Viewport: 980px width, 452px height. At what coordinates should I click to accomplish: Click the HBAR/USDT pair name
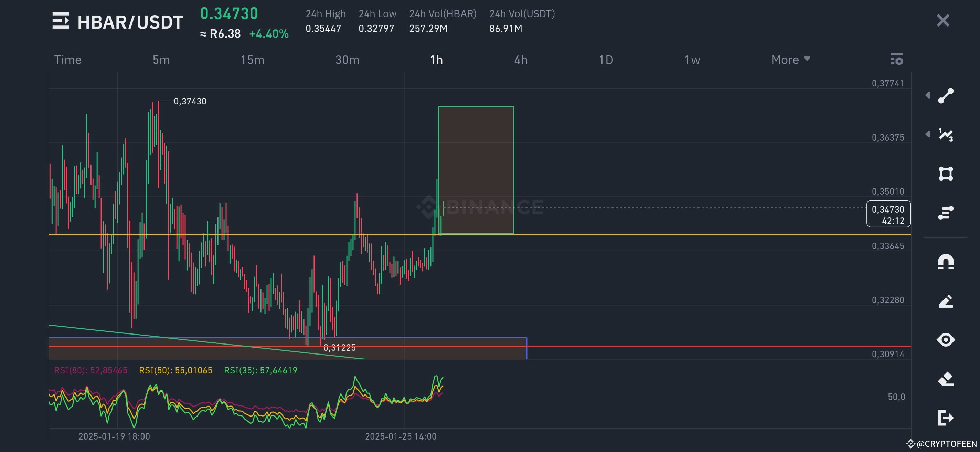[129, 22]
